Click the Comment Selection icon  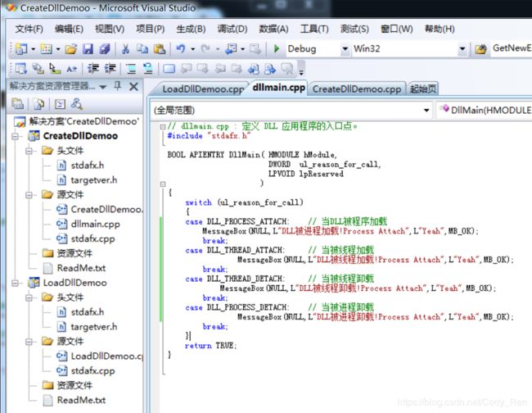point(131,69)
